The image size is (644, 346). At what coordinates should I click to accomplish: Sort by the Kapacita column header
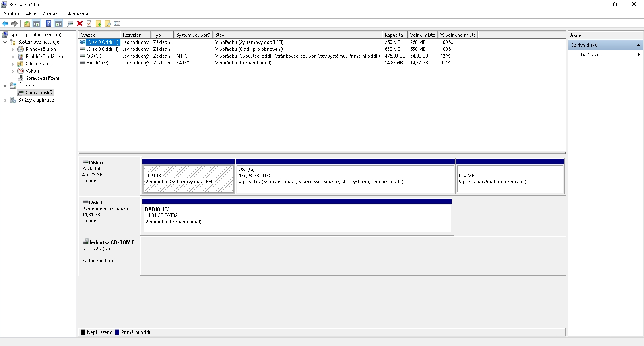395,35
